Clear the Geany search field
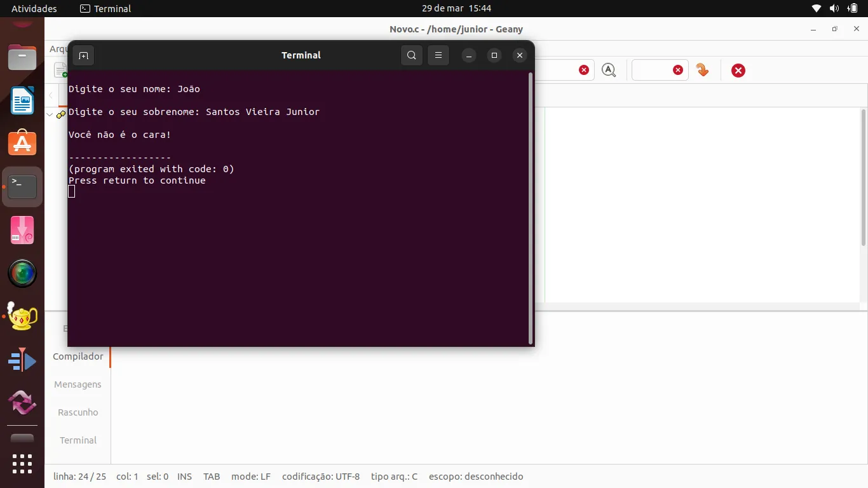The image size is (868, 488). [583, 70]
